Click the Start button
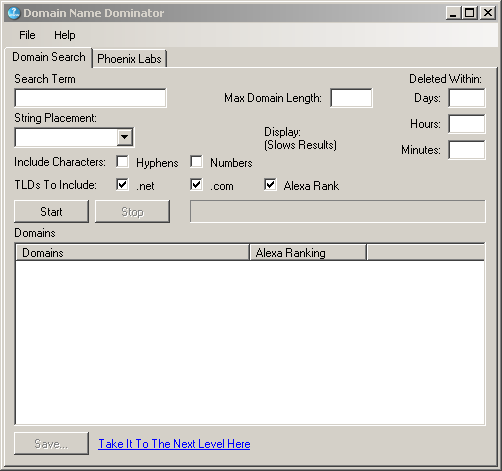 click(x=51, y=211)
